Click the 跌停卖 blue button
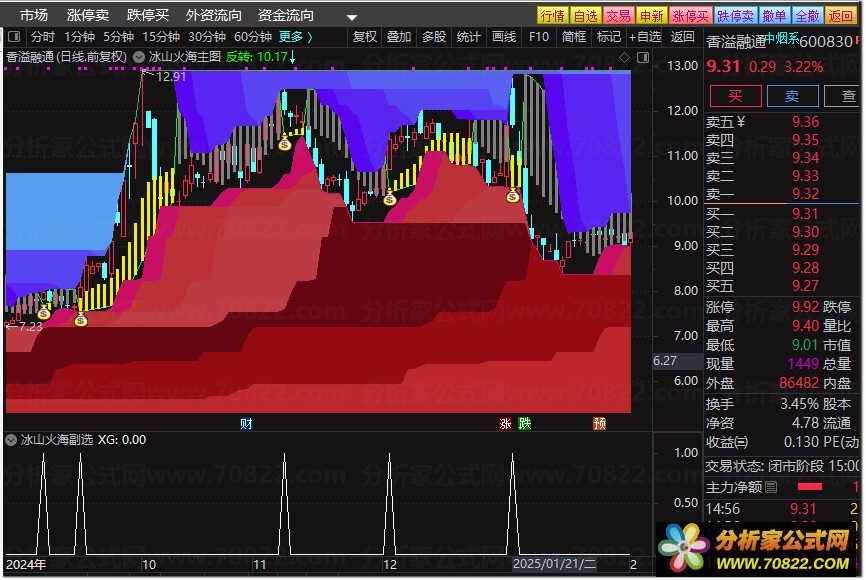The width and height of the screenshot is (866, 580). [736, 15]
